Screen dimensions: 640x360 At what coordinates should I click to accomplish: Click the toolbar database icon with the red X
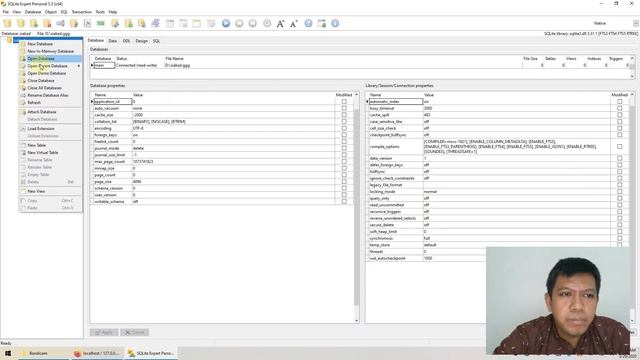47,23
